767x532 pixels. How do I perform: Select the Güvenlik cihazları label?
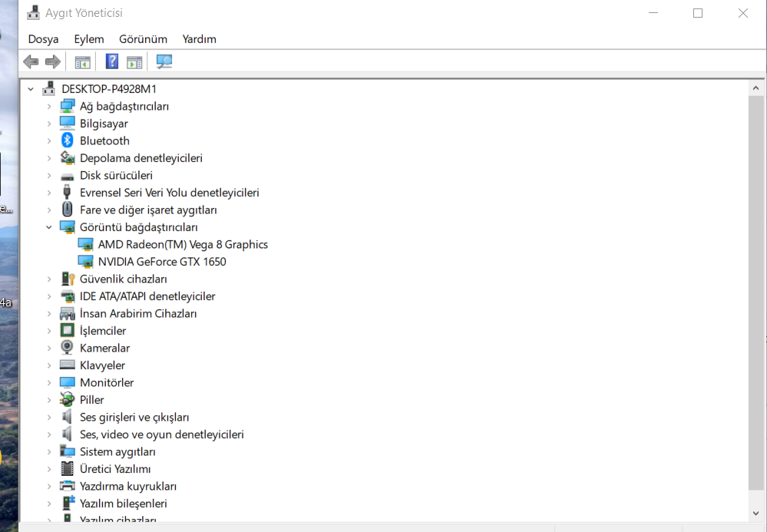click(x=124, y=279)
